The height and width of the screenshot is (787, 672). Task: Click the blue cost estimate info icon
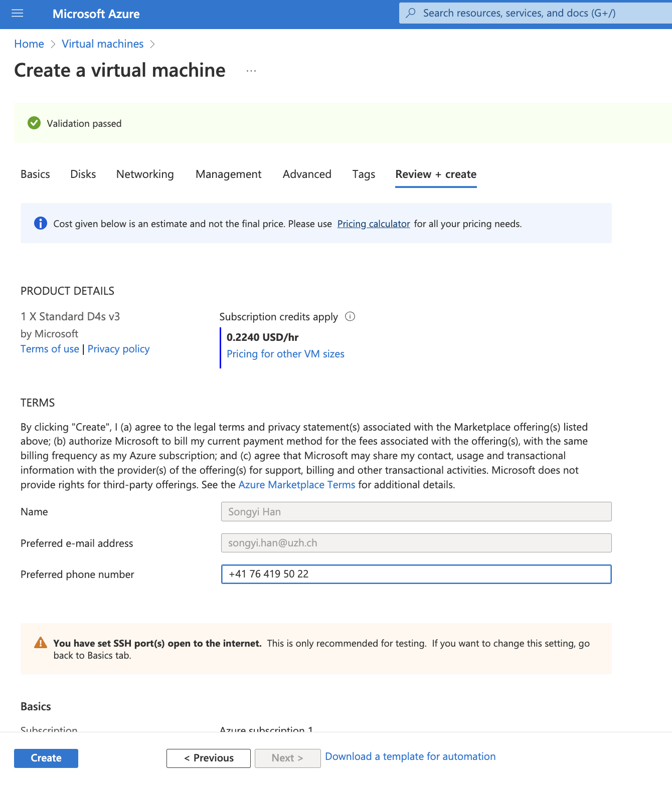point(41,223)
